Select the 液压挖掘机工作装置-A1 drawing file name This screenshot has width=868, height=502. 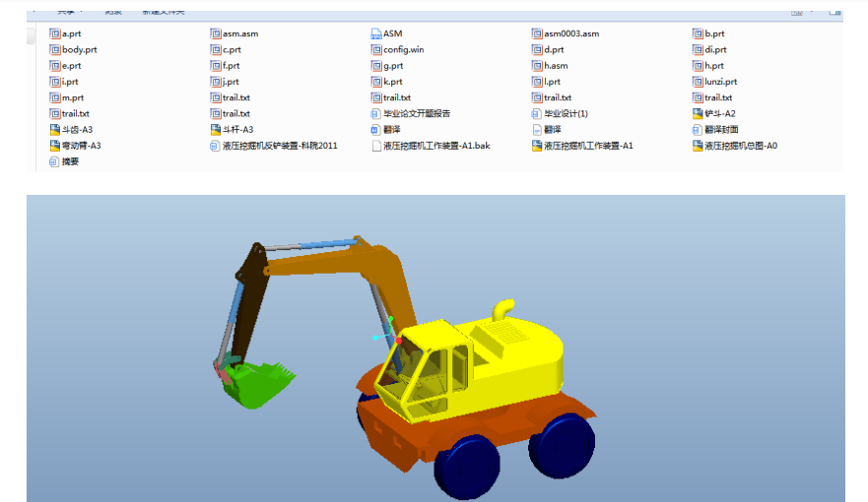click(x=588, y=146)
